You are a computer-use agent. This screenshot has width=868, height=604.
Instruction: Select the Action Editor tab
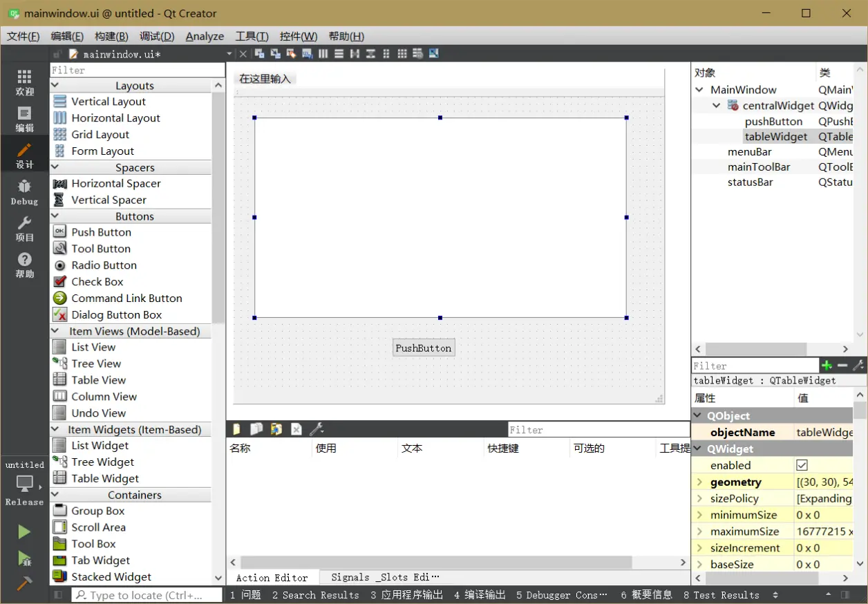click(272, 578)
